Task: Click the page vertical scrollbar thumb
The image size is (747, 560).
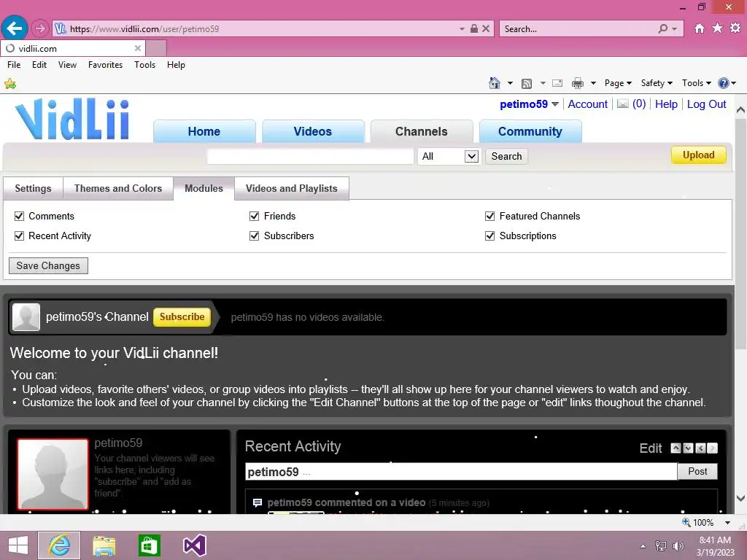Action: [x=741, y=236]
